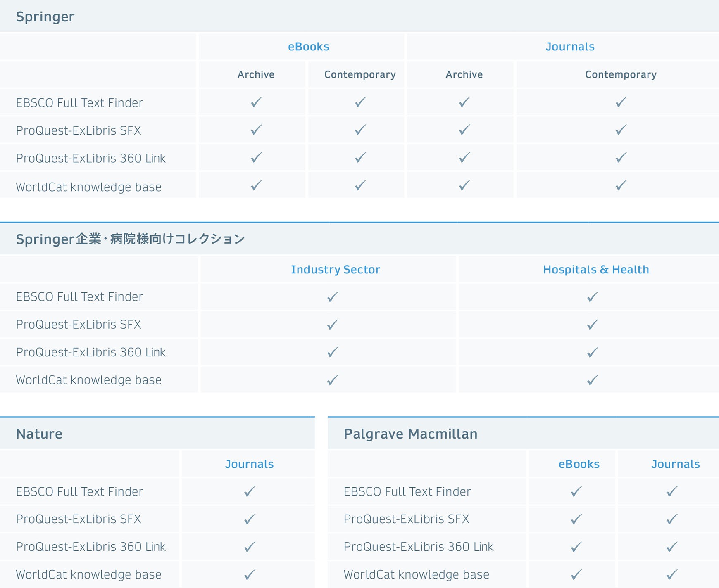
Task: Click the Contemporary subheader under eBooks
Action: click(x=360, y=75)
